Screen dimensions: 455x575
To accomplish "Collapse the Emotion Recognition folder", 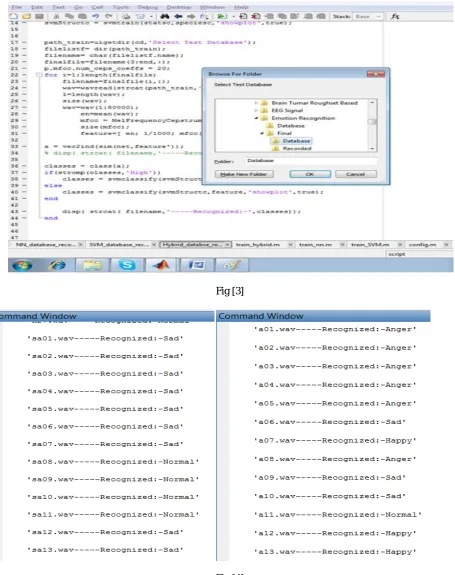I will (256, 118).
